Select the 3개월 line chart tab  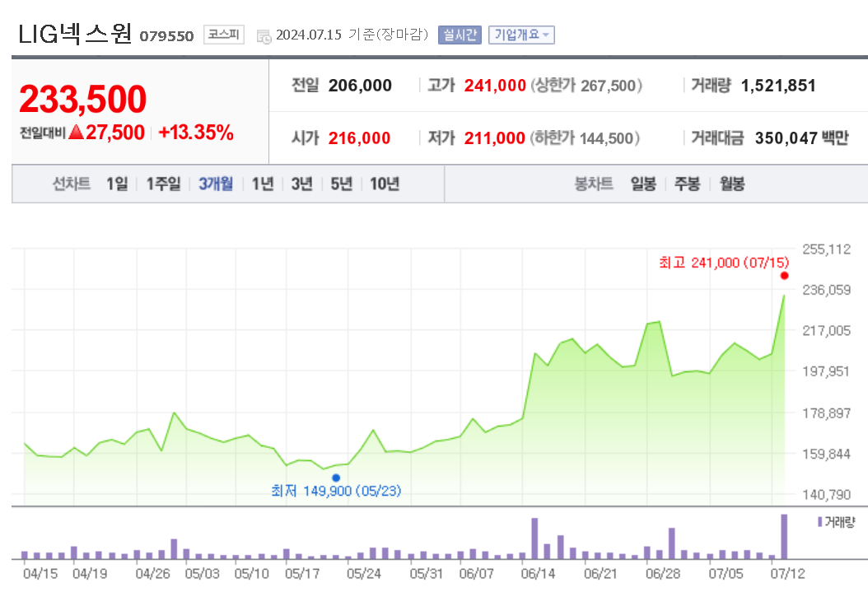click(x=216, y=184)
